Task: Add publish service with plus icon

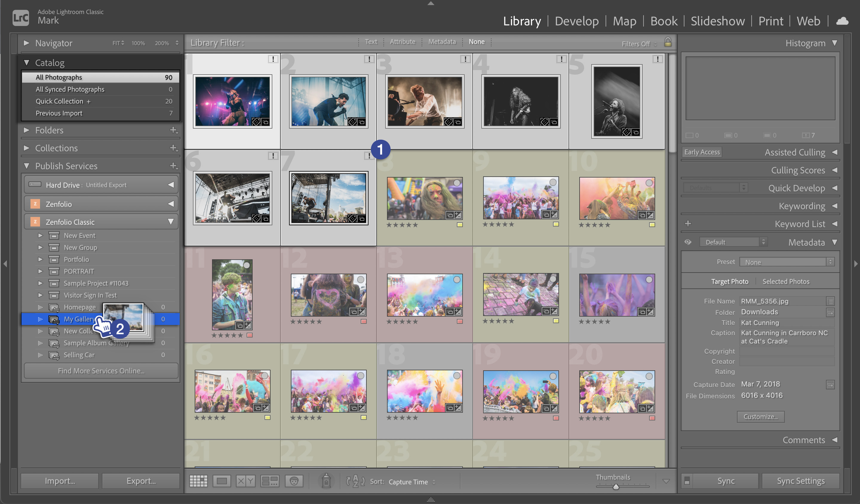Action: [174, 166]
